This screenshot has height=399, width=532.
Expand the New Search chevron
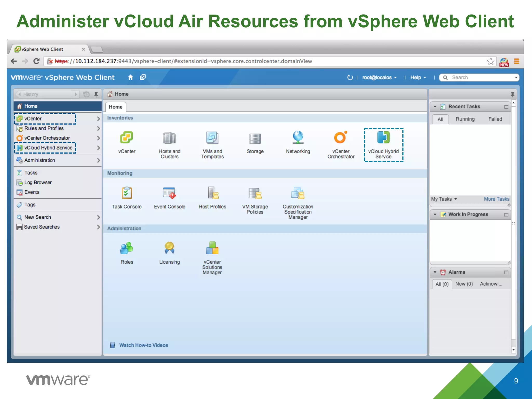(x=98, y=217)
